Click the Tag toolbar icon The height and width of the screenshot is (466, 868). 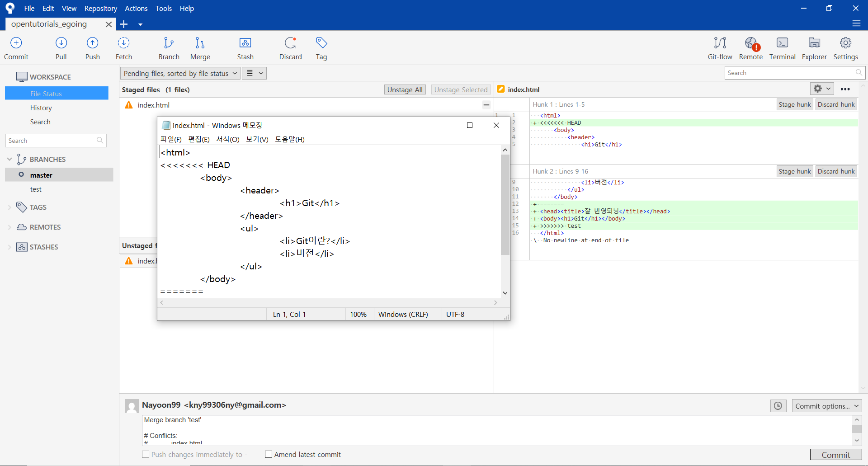tap(321, 48)
